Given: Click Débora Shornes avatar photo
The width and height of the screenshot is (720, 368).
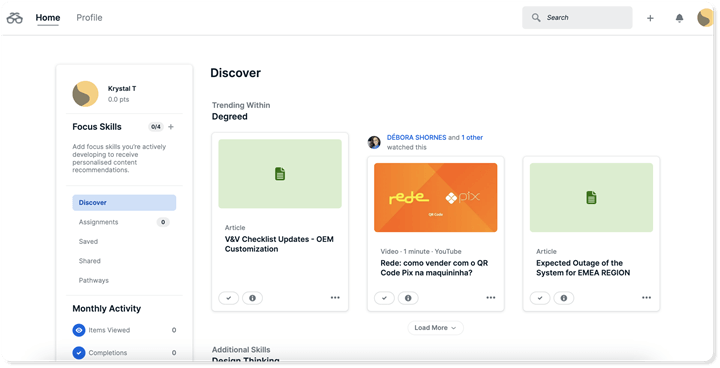Looking at the screenshot, I should pos(374,142).
